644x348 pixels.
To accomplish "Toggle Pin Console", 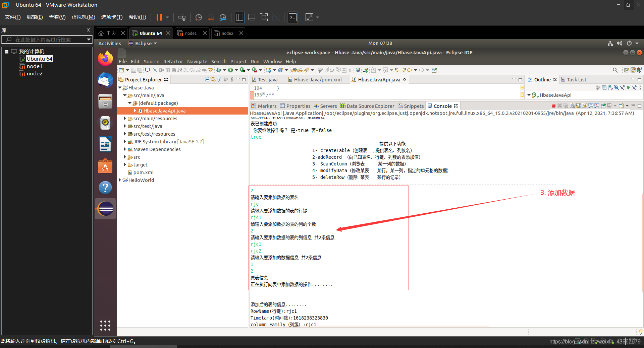I will coord(603,106).
